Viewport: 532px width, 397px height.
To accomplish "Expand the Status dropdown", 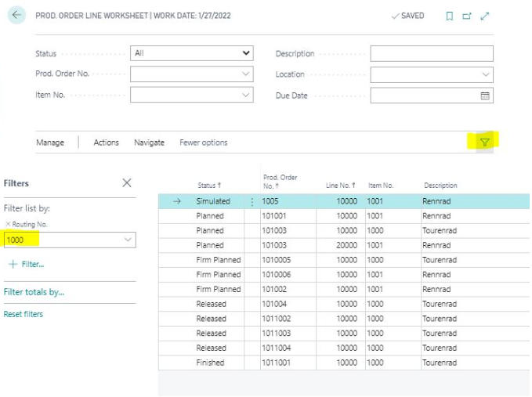I will point(246,53).
